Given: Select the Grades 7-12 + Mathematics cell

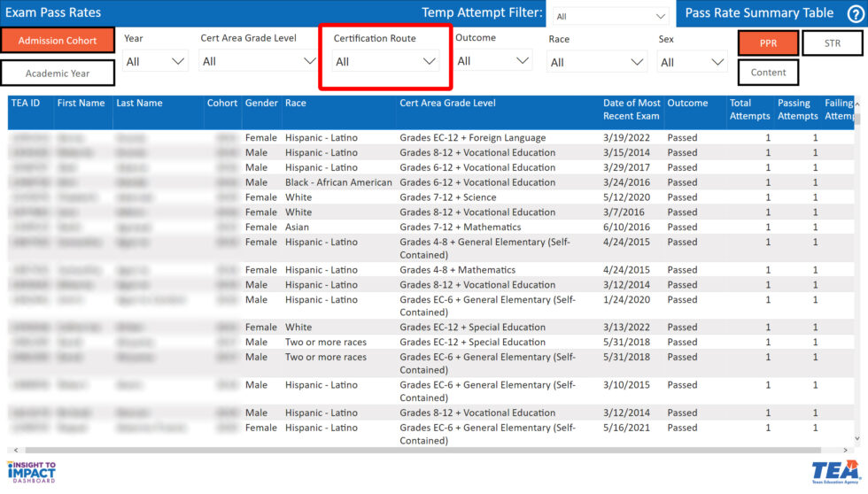Looking at the screenshot, I should (460, 228).
